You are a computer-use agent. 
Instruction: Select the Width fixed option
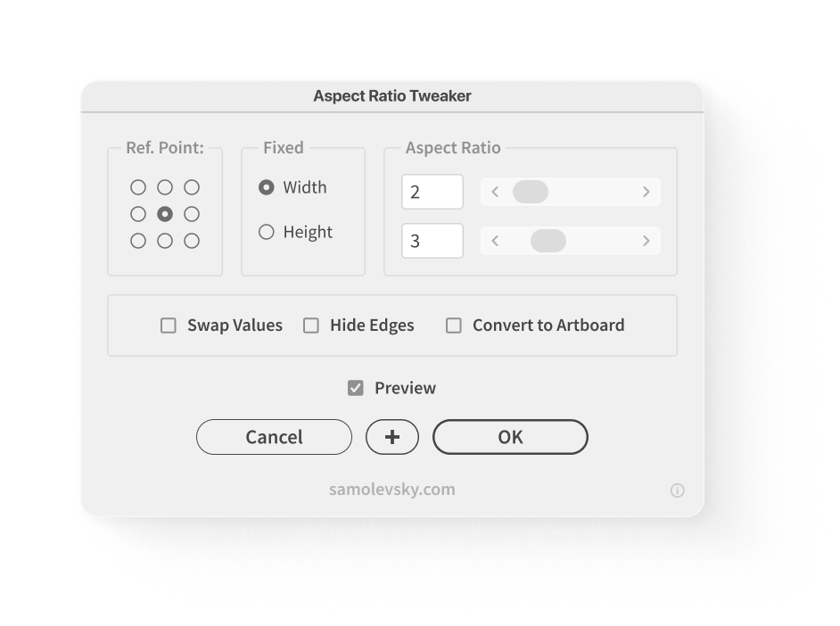pyautogui.click(x=266, y=187)
